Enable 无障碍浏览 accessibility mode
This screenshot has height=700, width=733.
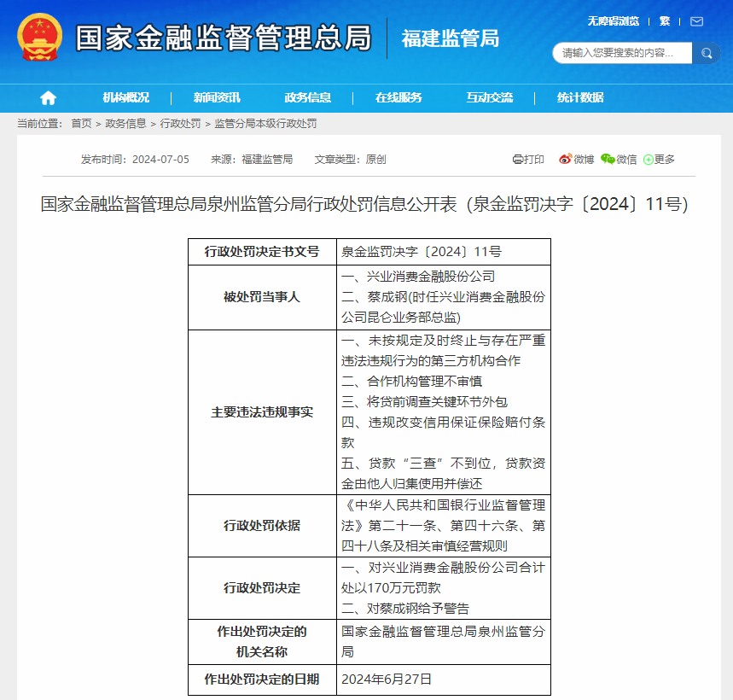[x=614, y=21]
